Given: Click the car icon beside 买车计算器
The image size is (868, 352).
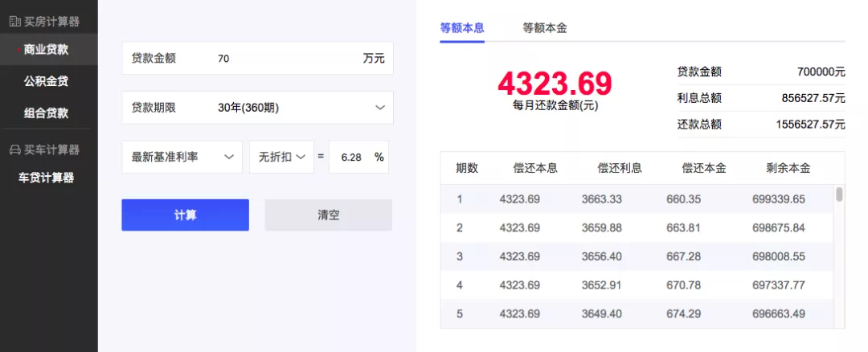Looking at the screenshot, I should (15, 150).
